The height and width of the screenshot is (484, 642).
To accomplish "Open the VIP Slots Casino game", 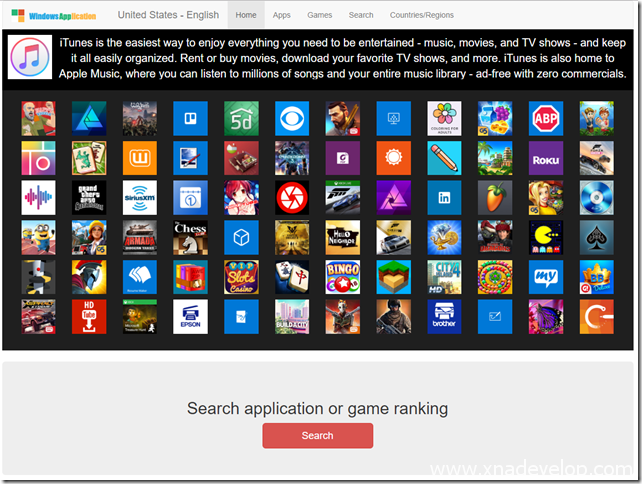I will [241, 277].
